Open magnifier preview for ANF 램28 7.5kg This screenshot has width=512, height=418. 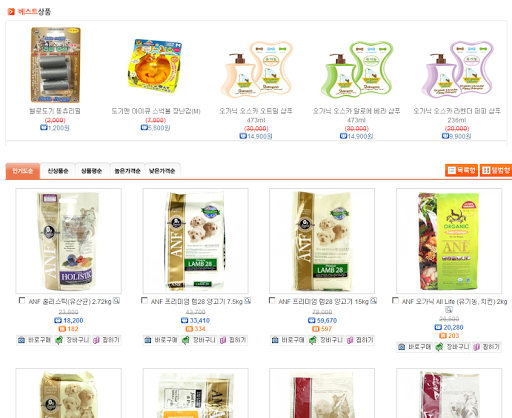pos(247,301)
